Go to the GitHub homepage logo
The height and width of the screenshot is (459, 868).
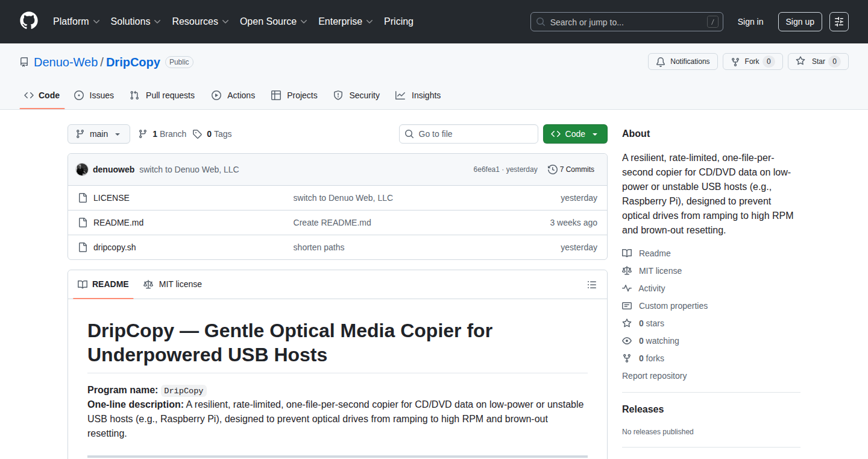pyautogui.click(x=29, y=21)
